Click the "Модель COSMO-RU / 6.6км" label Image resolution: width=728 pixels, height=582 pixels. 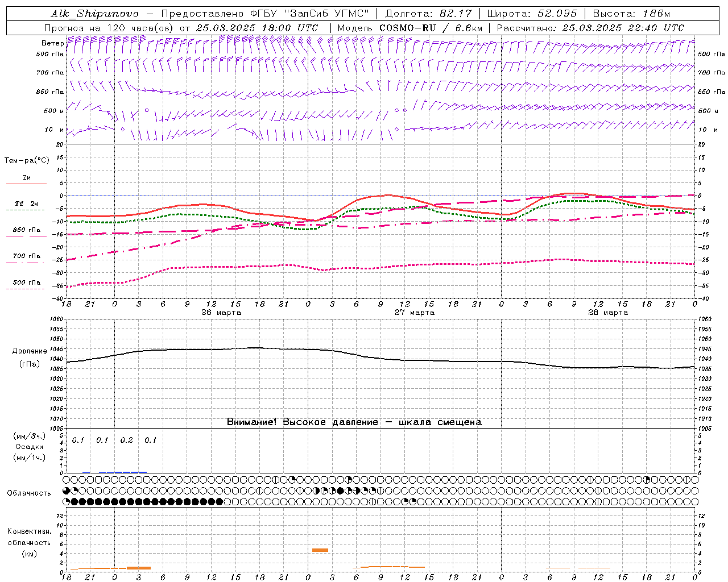click(x=409, y=28)
